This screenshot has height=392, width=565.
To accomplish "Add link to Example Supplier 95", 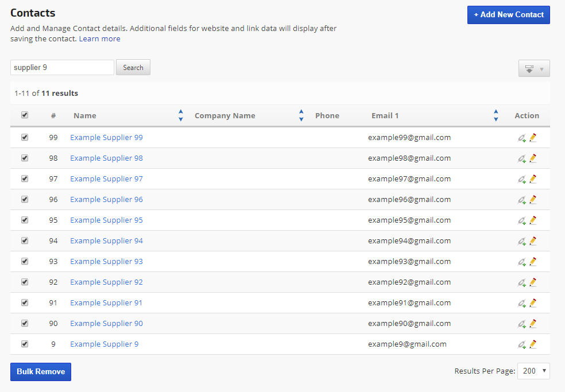I will (521, 220).
